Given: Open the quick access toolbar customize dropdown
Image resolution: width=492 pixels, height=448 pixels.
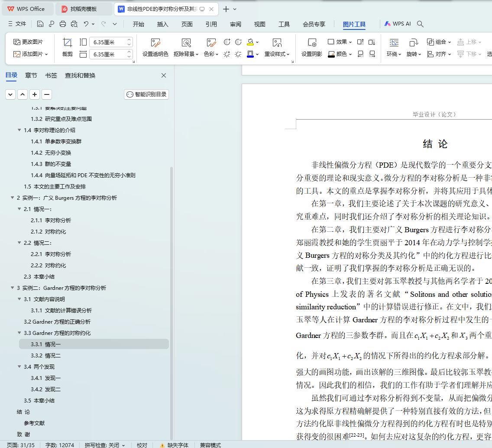Looking at the screenshot, I should pos(115,24).
